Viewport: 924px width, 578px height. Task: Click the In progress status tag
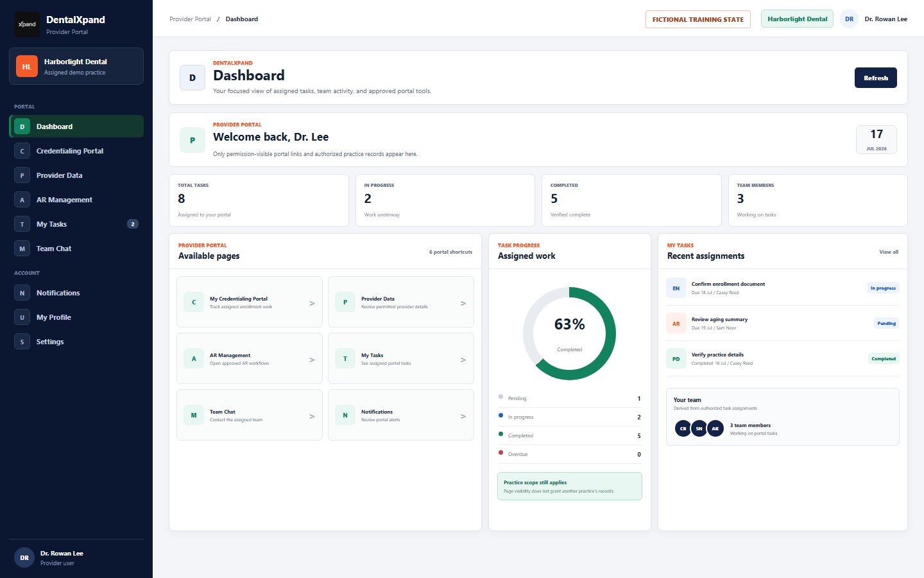[883, 288]
